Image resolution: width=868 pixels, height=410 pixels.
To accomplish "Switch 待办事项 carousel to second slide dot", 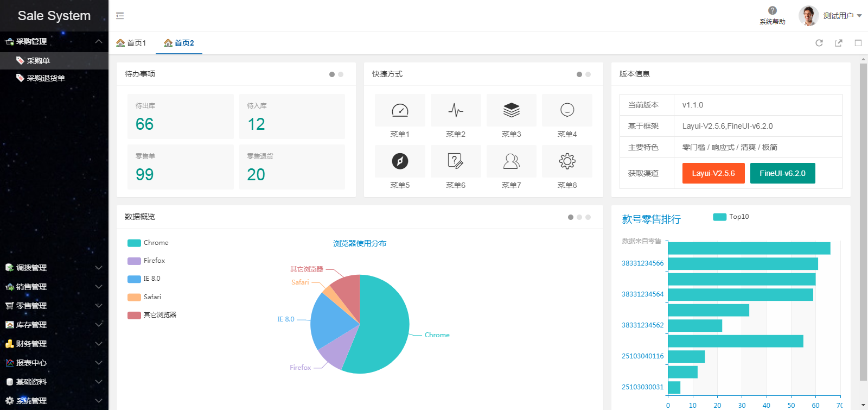I will pos(341,74).
